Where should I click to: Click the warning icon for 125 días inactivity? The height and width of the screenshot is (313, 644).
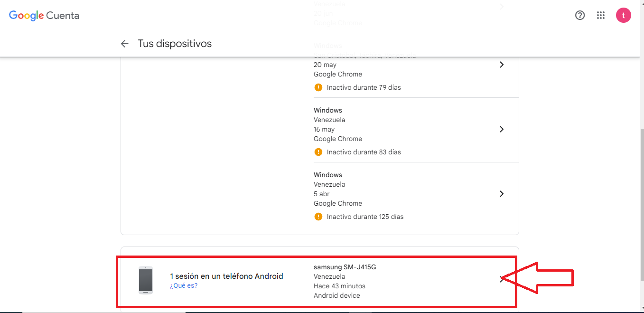point(318,217)
